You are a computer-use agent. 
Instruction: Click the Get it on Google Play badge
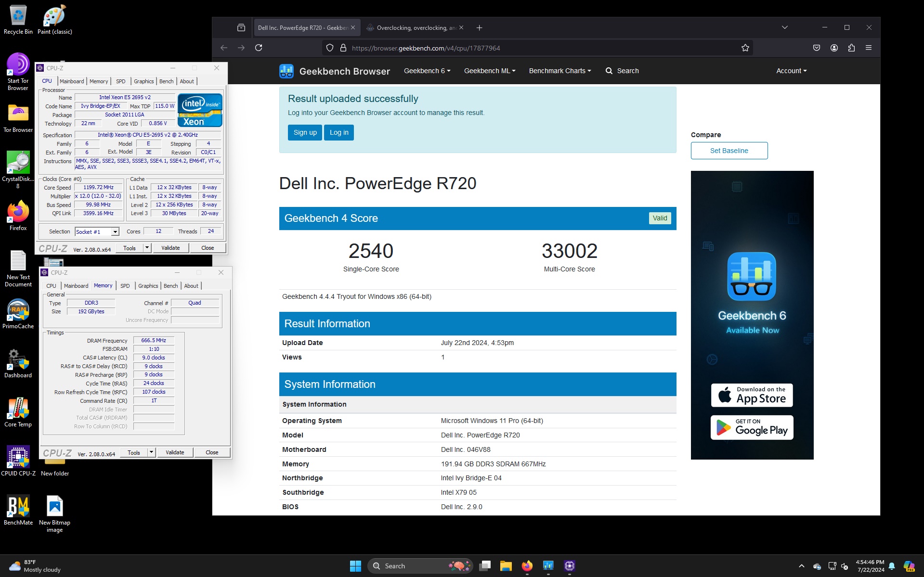(x=752, y=427)
